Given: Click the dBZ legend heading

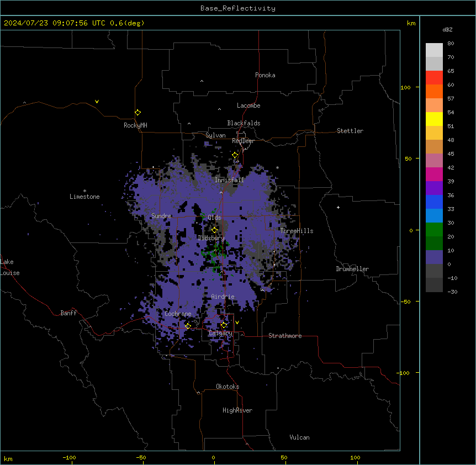Looking at the screenshot, I should [x=447, y=29].
